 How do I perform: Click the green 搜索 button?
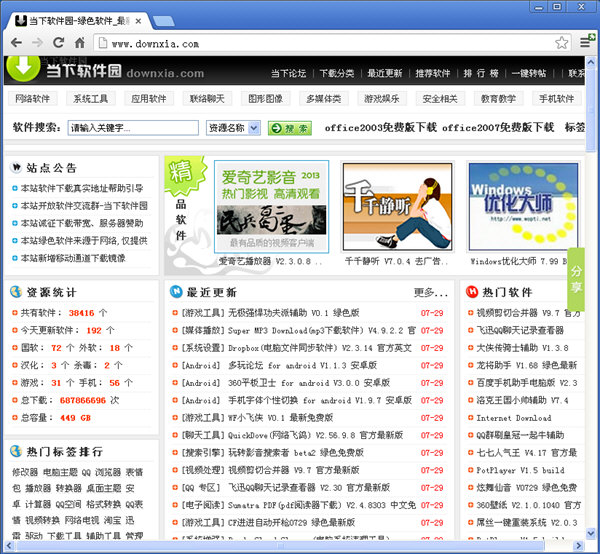pyautogui.click(x=290, y=128)
